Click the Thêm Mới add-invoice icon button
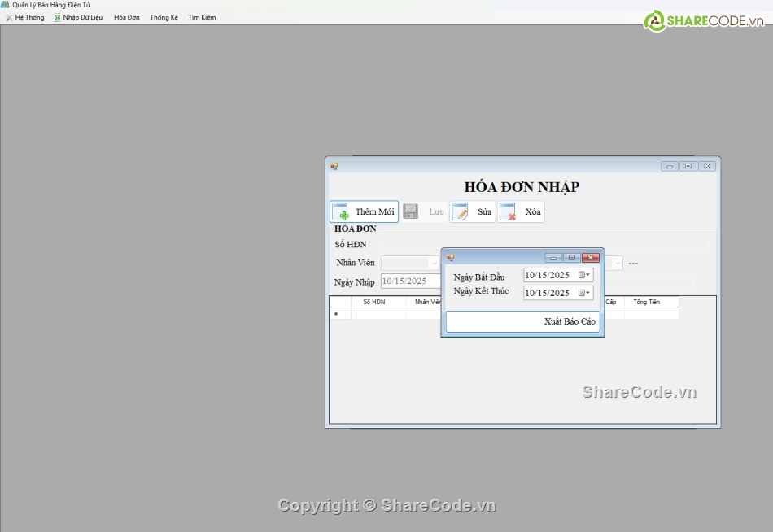Screen dimensions: 773x532 (364, 211)
